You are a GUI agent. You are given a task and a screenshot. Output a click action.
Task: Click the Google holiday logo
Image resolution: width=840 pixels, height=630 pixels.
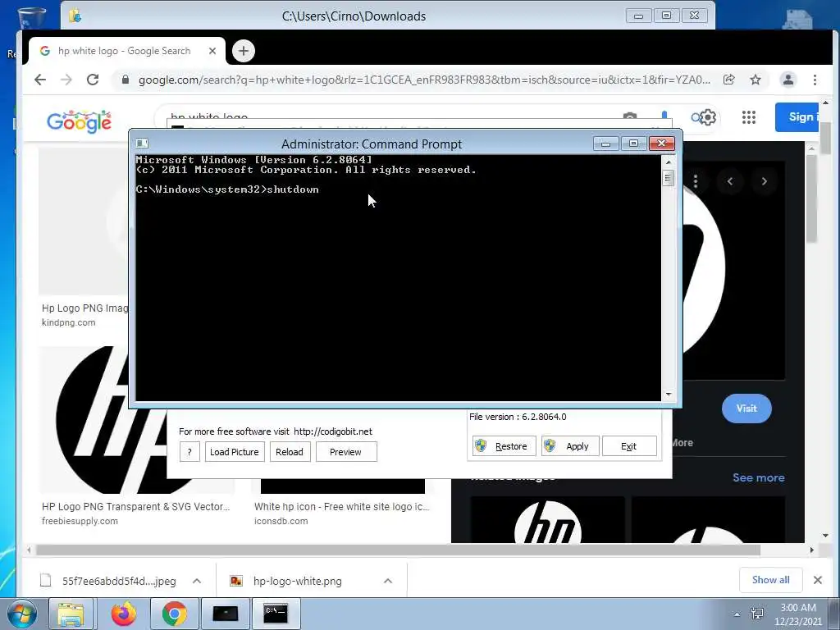80,122
